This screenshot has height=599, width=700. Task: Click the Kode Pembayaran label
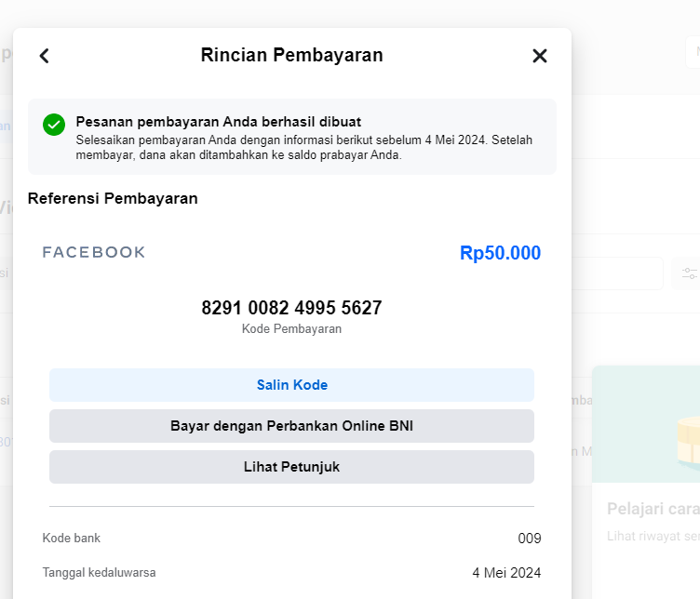(291, 329)
